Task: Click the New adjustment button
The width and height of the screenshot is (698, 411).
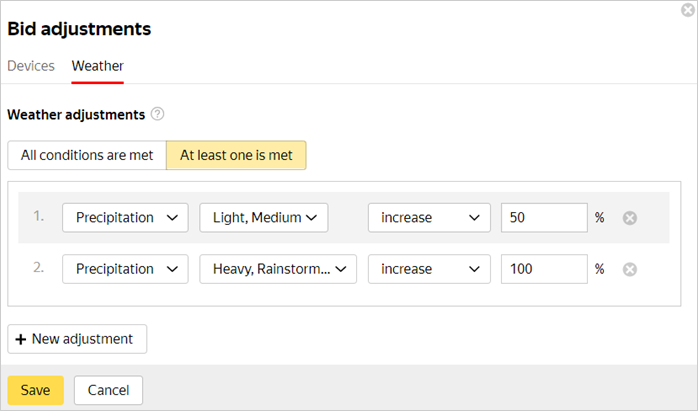Action: pyautogui.click(x=77, y=339)
